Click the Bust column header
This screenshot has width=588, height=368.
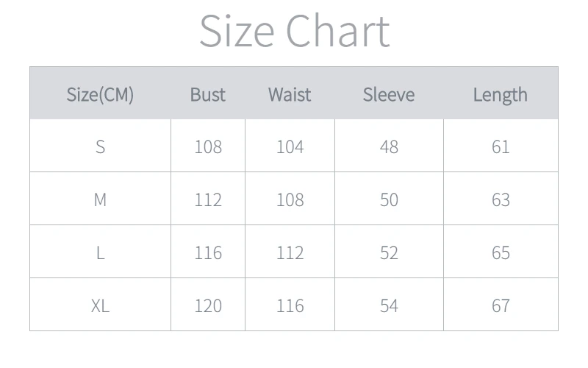click(x=208, y=94)
